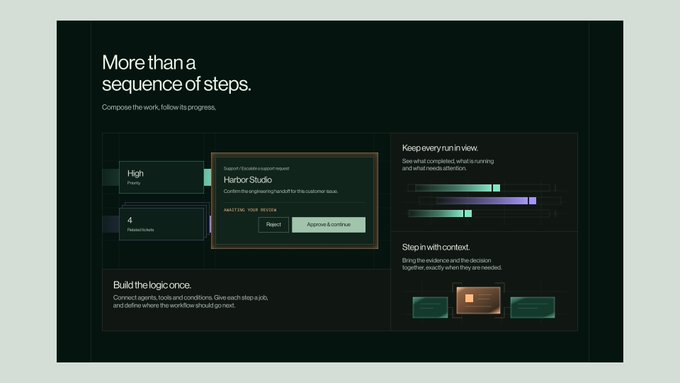680x383 pixels.
Task: Click the green card left of copper card
Action: (x=430, y=308)
